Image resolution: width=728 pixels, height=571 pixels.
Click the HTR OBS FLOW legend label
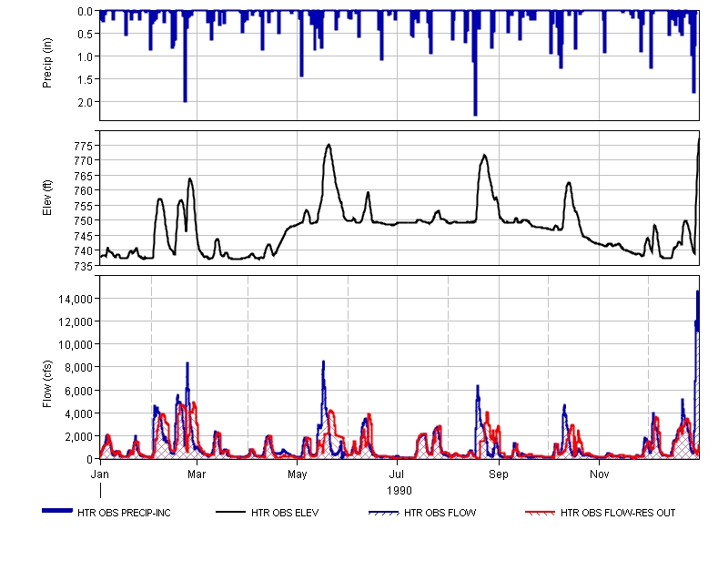pos(440,513)
